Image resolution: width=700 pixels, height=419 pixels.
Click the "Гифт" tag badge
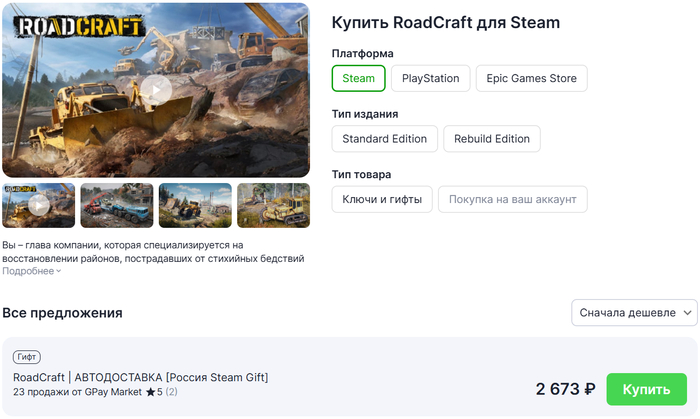(x=27, y=357)
